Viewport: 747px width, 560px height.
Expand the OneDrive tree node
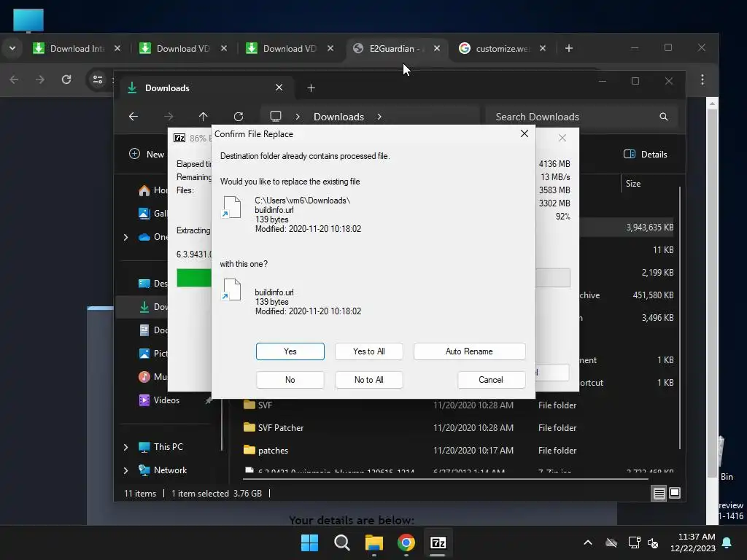click(125, 237)
